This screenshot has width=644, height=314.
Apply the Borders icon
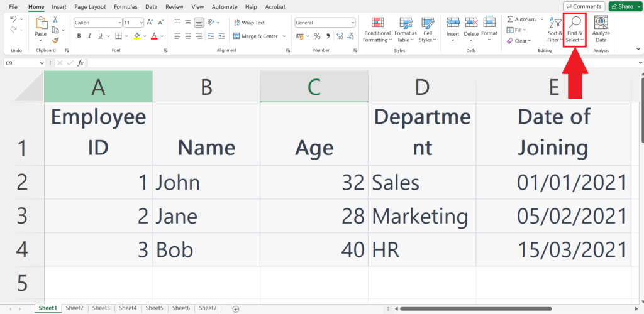coord(118,36)
